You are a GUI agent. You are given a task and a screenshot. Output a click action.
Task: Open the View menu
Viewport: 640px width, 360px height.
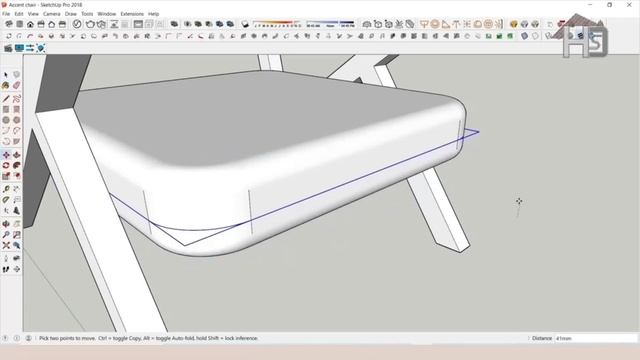[x=33, y=14]
